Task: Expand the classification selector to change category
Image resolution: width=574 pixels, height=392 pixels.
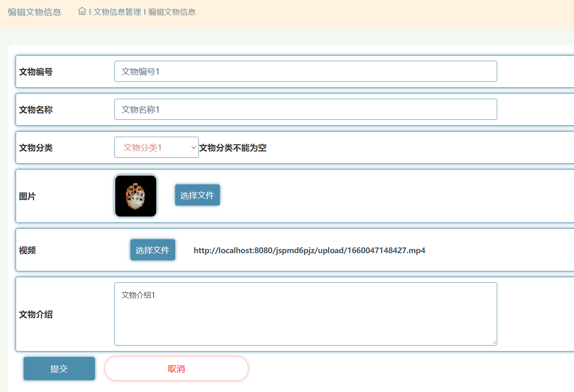Action: point(156,147)
